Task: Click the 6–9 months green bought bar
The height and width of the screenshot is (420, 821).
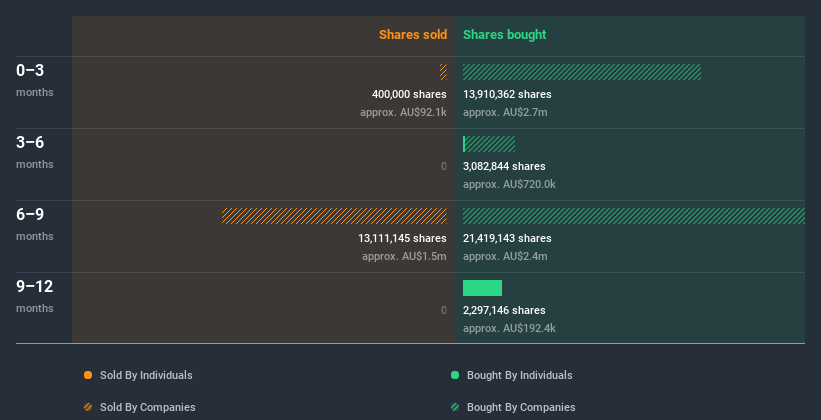Action: point(634,216)
